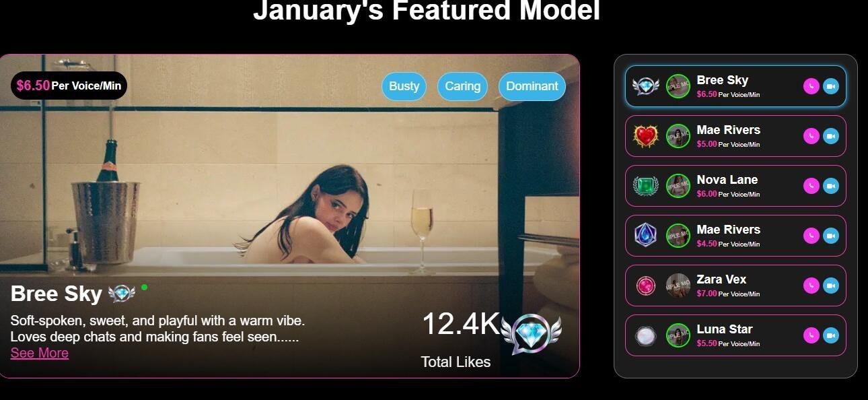
Task: Click Zara Vex's profile avatar
Action: pos(678,286)
